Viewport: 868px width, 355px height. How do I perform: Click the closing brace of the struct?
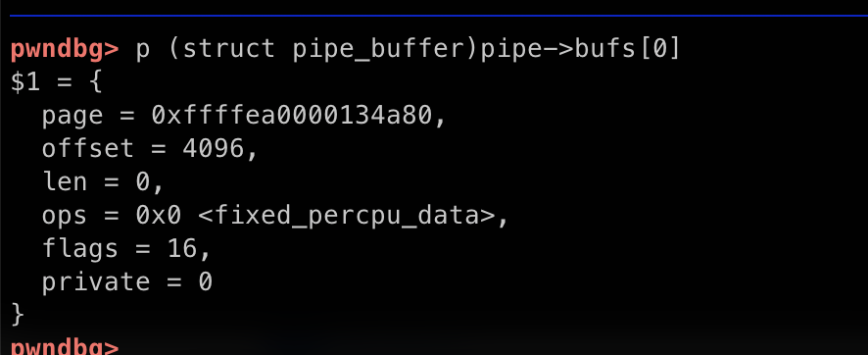click(x=18, y=315)
